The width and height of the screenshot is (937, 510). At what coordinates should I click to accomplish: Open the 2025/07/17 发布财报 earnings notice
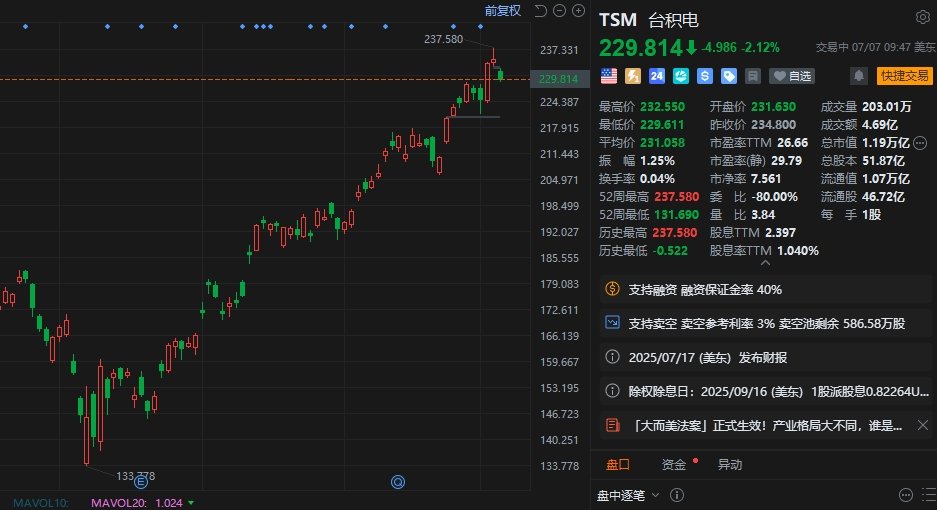click(764, 358)
